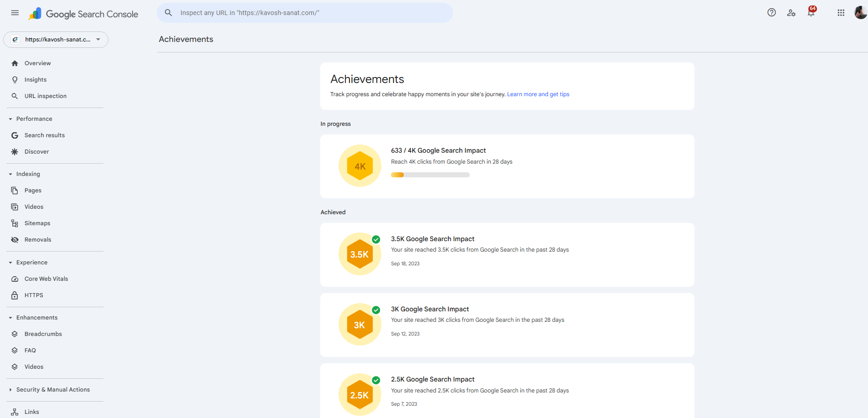The image size is (868, 418).
Task: Click the user account avatar
Action: point(860,13)
